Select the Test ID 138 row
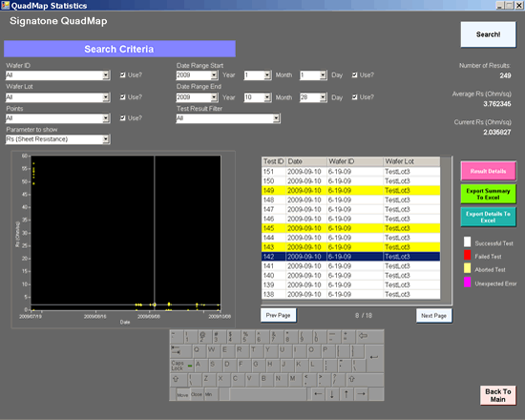 pos(351,294)
